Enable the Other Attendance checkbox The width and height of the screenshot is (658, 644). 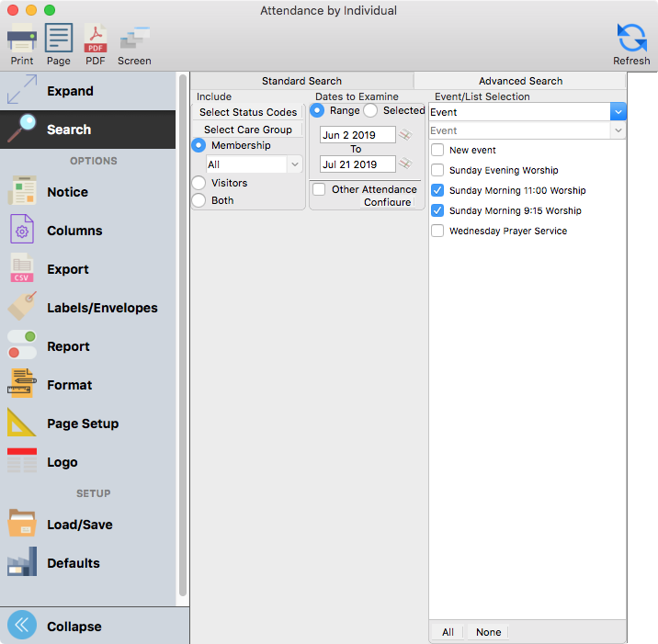pyautogui.click(x=319, y=189)
